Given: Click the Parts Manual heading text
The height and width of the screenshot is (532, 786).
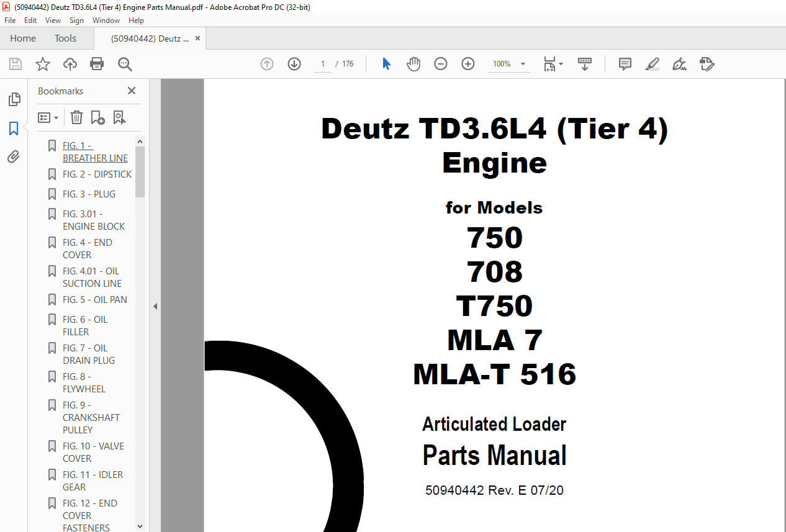Looking at the screenshot, I should pos(494,455).
